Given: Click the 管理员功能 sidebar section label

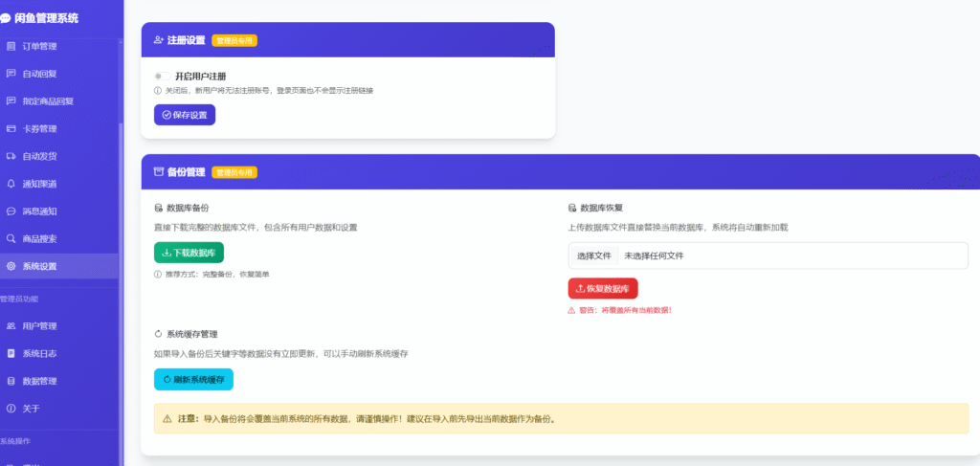Looking at the screenshot, I should (x=19, y=299).
